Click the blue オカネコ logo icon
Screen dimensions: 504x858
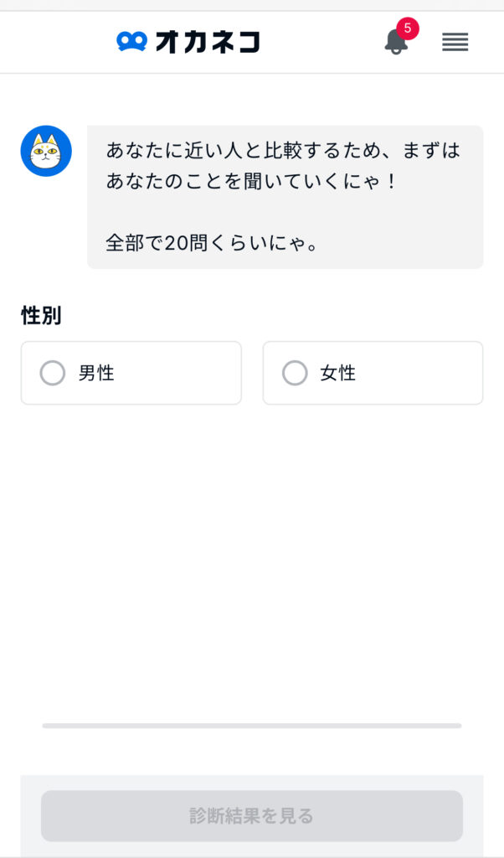click(x=131, y=41)
